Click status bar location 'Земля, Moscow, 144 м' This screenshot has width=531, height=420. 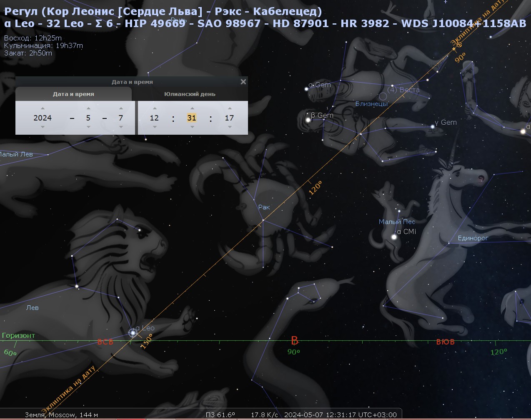[61, 415]
